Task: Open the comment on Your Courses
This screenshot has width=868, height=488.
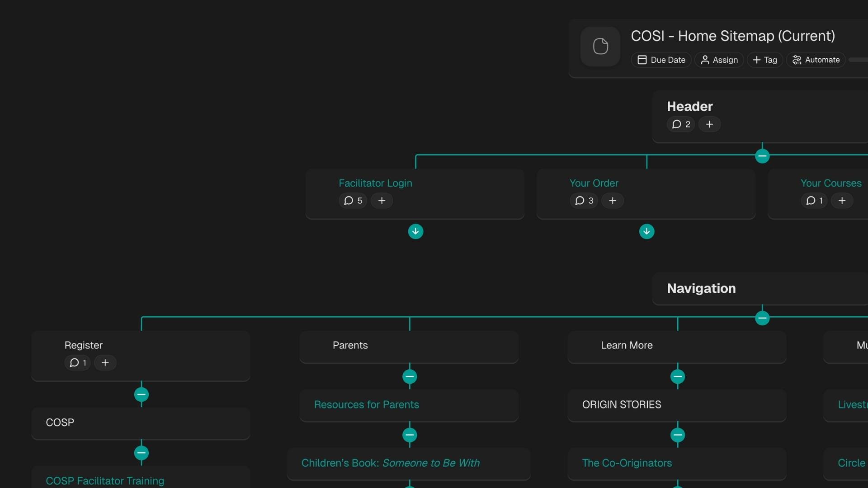Action: point(813,201)
